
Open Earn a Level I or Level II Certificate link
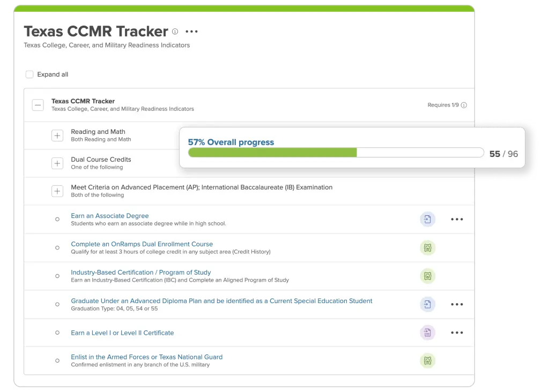(122, 333)
